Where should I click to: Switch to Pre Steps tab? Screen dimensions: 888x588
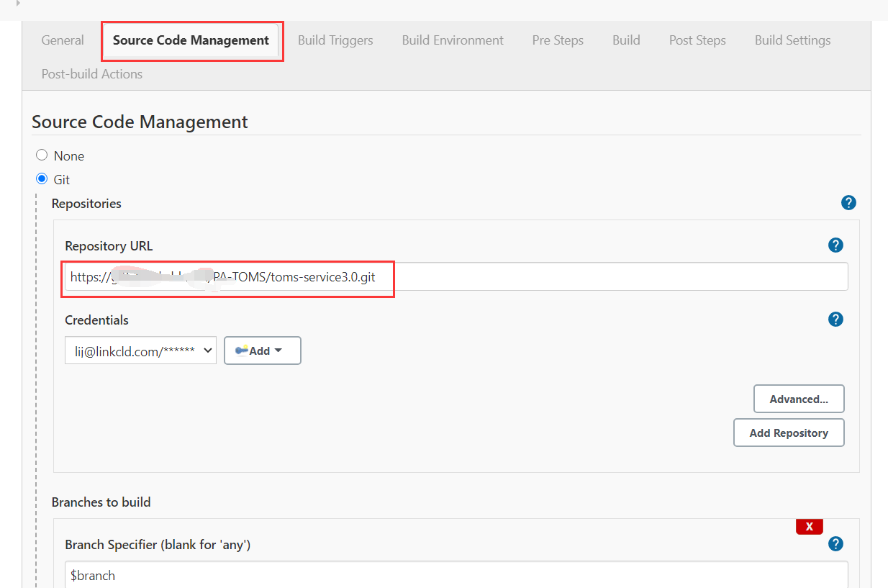pyautogui.click(x=558, y=40)
